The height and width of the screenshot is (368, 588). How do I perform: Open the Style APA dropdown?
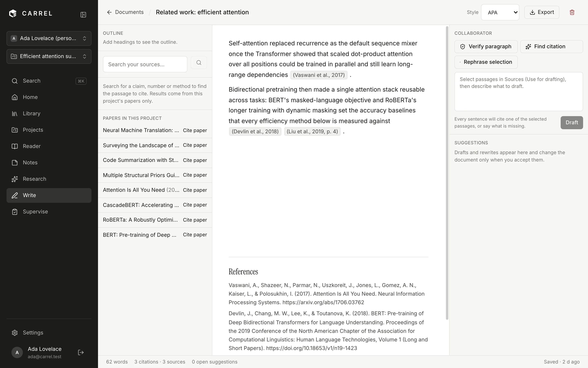tap(500, 12)
